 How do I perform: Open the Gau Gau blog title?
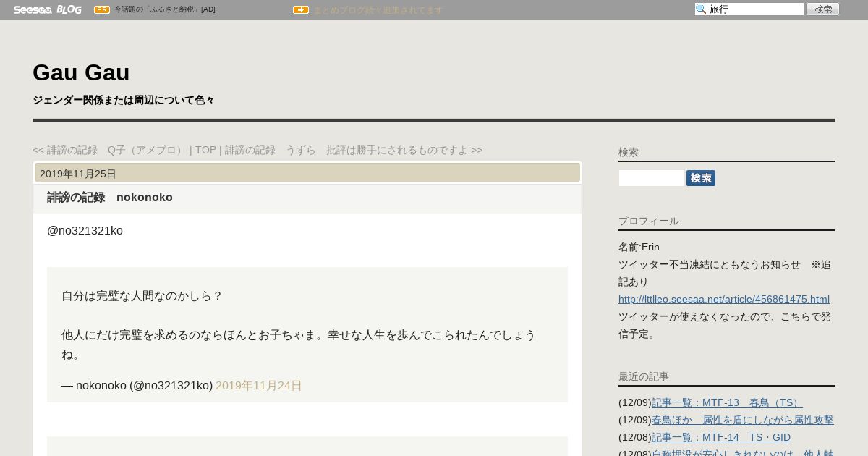pos(81,72)
